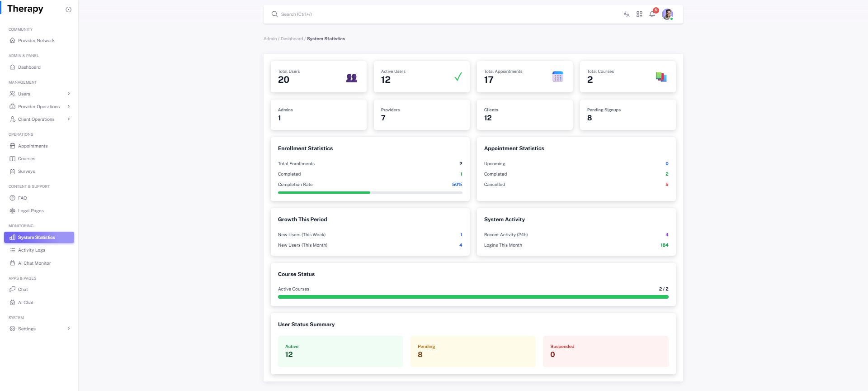The image size is (868, 391).
Task: Toggle the sidebar pin circle button
Action: coord(69,10)
